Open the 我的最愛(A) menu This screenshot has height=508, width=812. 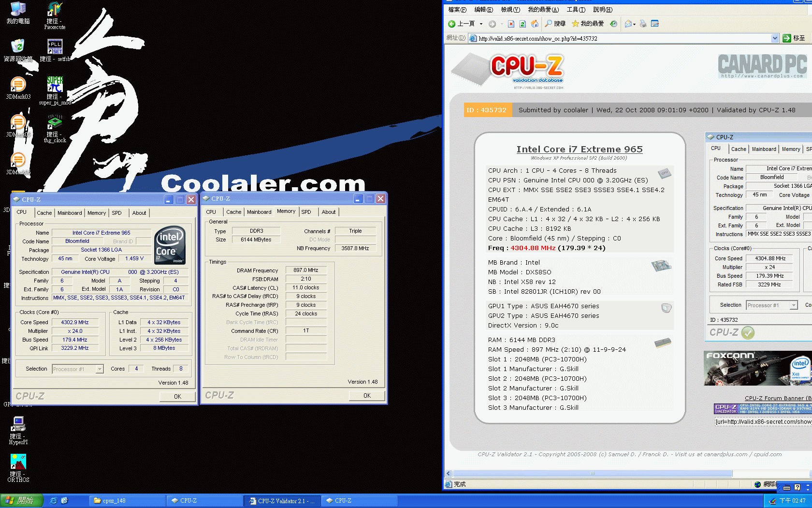tap(543, 10)
